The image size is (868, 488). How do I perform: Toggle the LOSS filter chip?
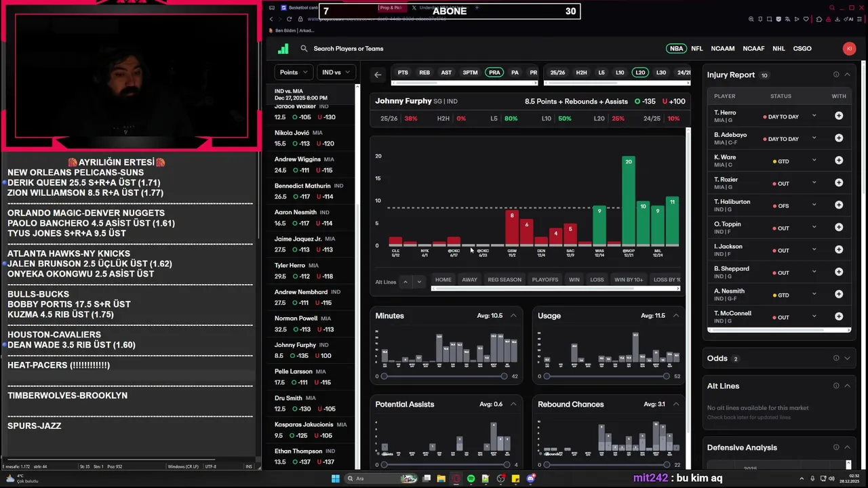pos(597,279)
